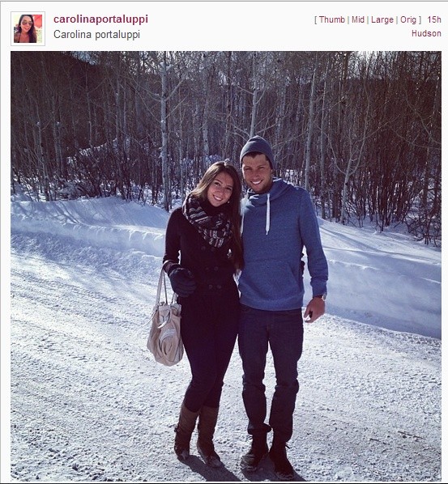
Task: Select the woman's brown boots
Action: 198,435
